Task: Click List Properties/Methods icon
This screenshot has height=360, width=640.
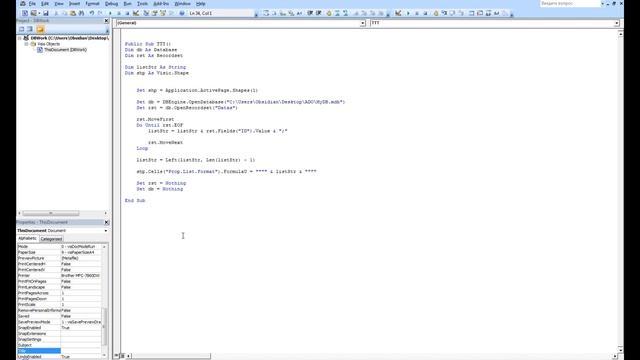Action: [x=266, y=13]
